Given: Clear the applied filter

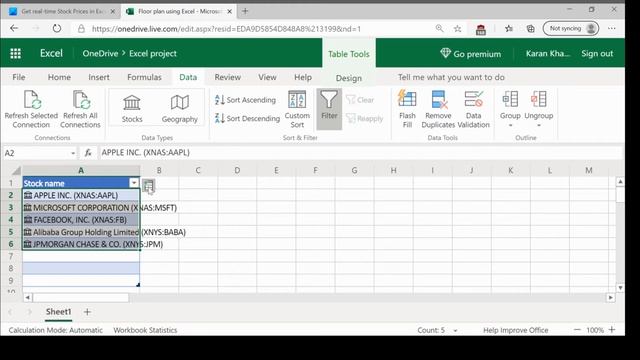Looking at the screenshot, I should 360,100.
